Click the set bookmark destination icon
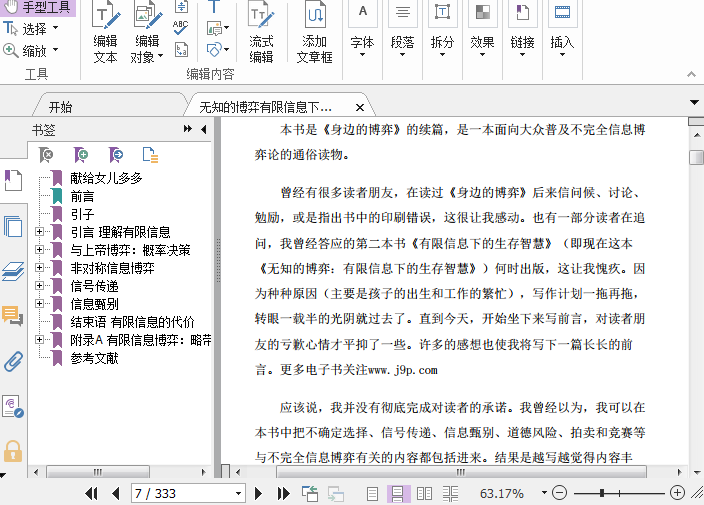Image resolution: width=704 pixels, height=505 pixels. coord(116,155)
